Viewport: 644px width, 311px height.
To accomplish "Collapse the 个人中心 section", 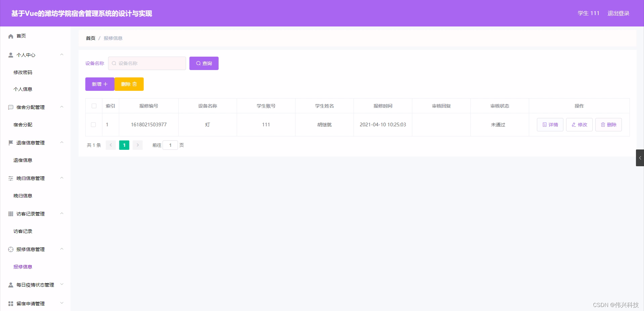I will [62, 55].
